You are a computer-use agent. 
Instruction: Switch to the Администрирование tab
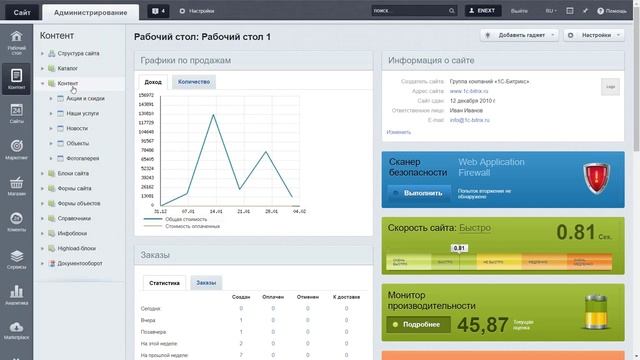(91, 12)
